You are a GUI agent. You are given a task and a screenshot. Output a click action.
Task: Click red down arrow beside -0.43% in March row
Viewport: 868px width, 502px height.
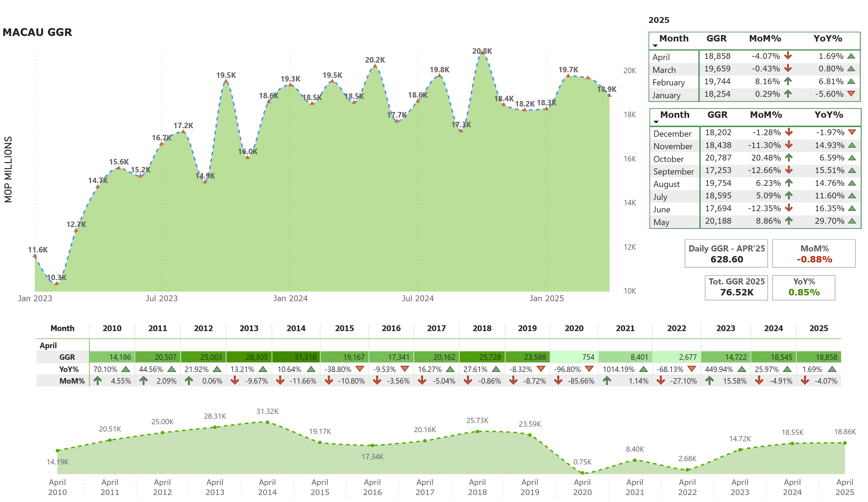point(788,68)
